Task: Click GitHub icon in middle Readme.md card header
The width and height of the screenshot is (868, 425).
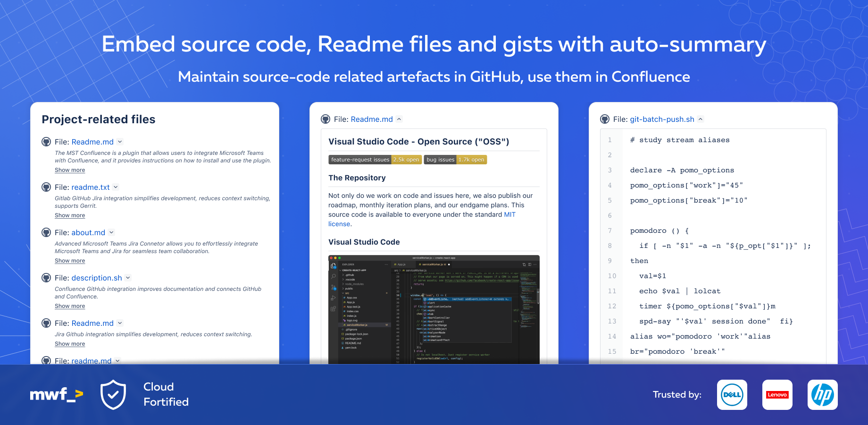Action: click(325, 119)
